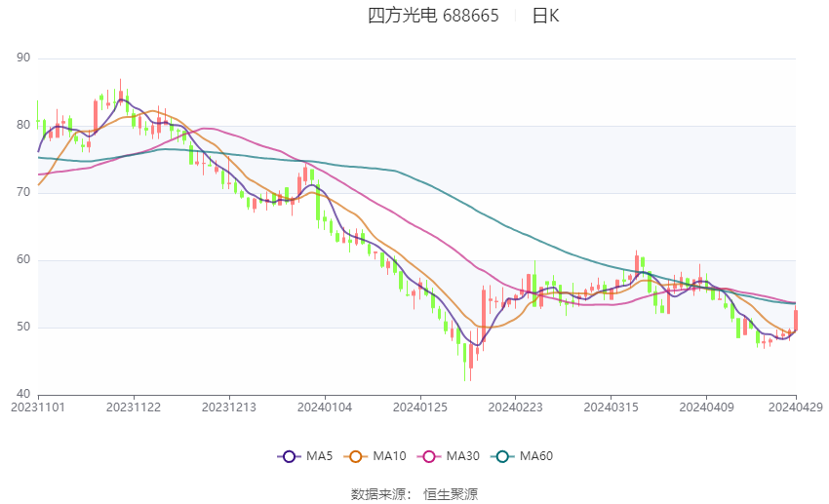This screenshot has height=504, width=829.
Task: Toggle the MA30 pink legend marker
Action: click(427, 456)
